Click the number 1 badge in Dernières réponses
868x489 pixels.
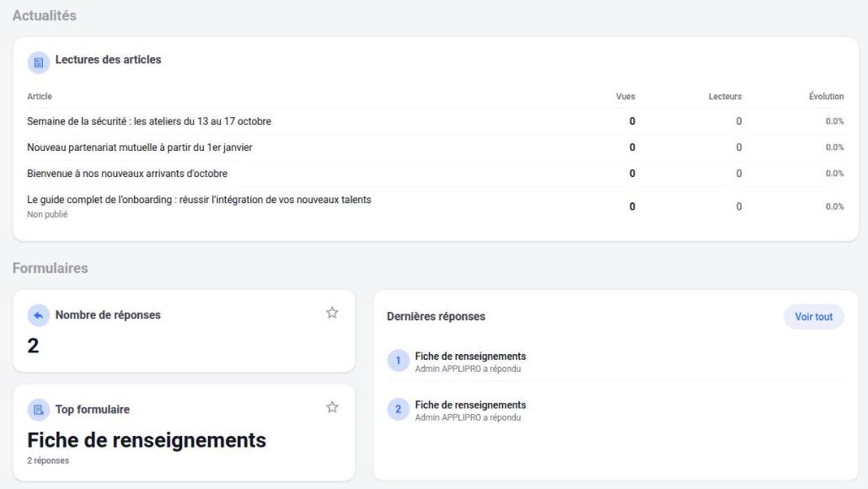pyautogui.click(x=398, y=361)
